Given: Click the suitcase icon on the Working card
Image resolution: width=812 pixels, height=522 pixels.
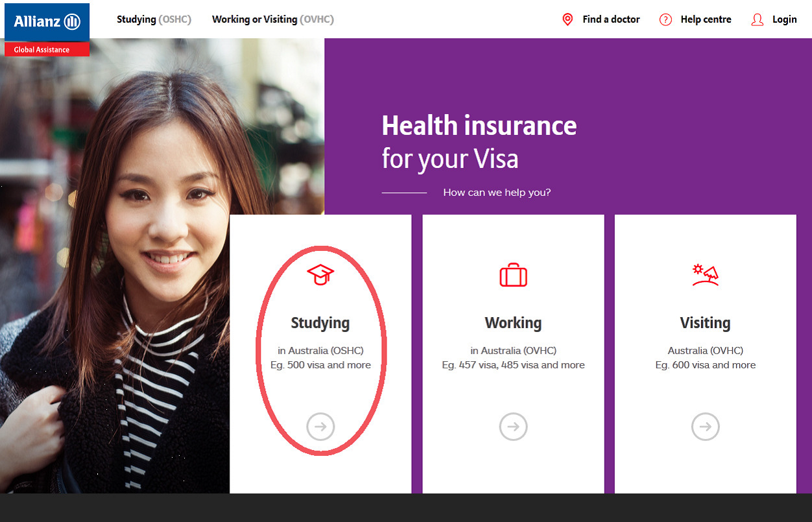Looking at the screenshot, I should coord(513,275).
